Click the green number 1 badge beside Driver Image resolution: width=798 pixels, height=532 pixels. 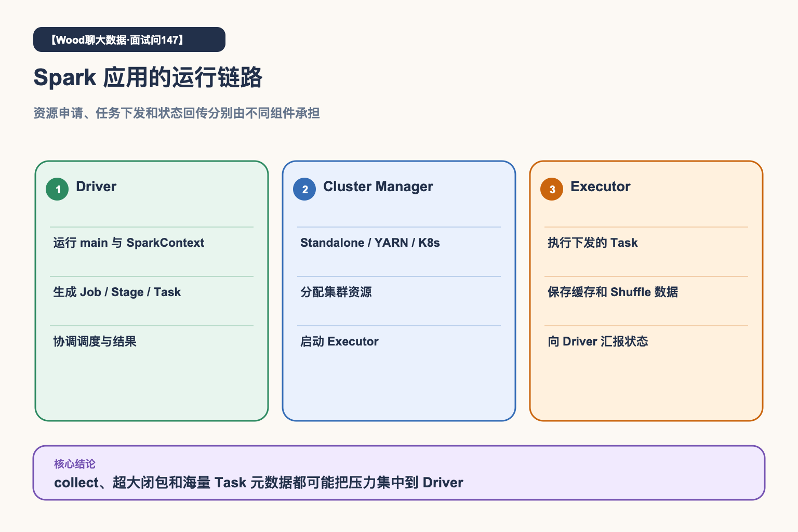(57, 189)
